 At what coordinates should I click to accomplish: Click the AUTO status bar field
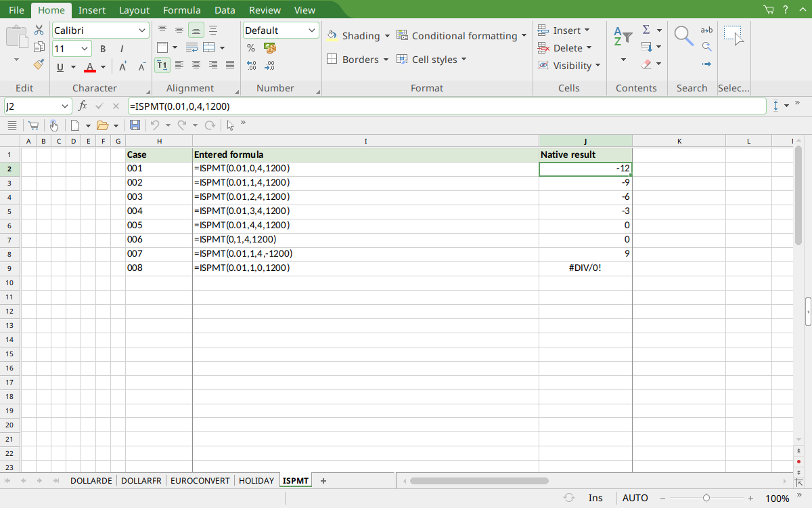(x=635, y=498)
